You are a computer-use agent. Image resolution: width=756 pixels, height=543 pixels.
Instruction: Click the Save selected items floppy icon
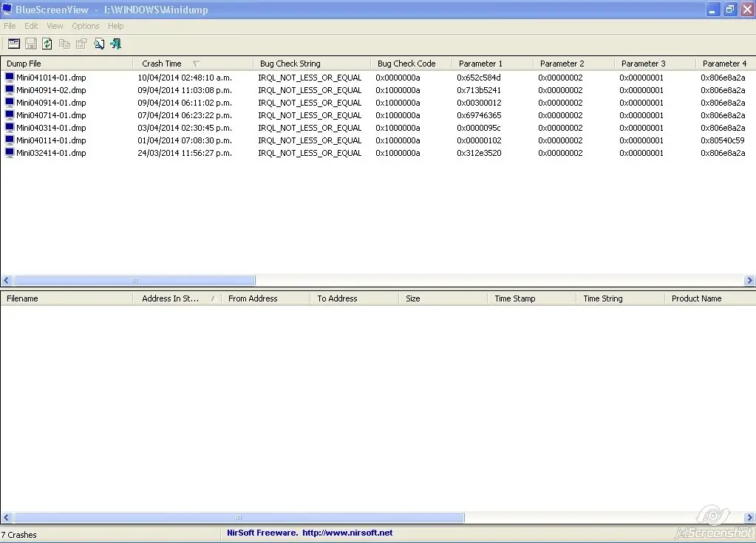(x=31, y=44)
